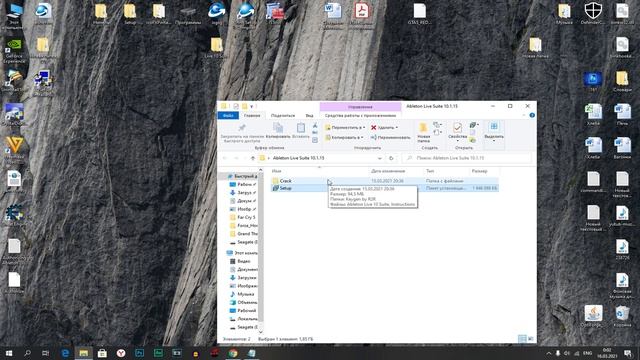
Task: Open the notification center icon
Action: 628,353
